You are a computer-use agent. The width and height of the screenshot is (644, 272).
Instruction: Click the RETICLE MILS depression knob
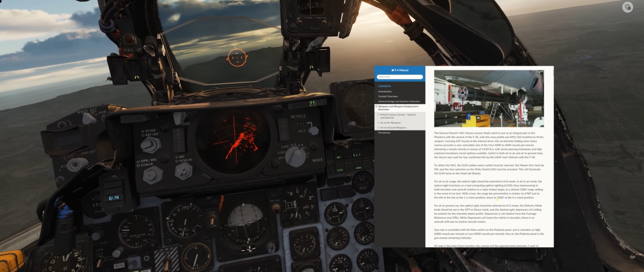point(313,131)
